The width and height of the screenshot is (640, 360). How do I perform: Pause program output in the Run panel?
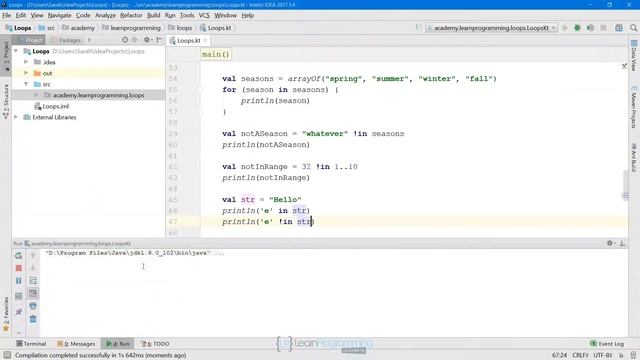18,281
